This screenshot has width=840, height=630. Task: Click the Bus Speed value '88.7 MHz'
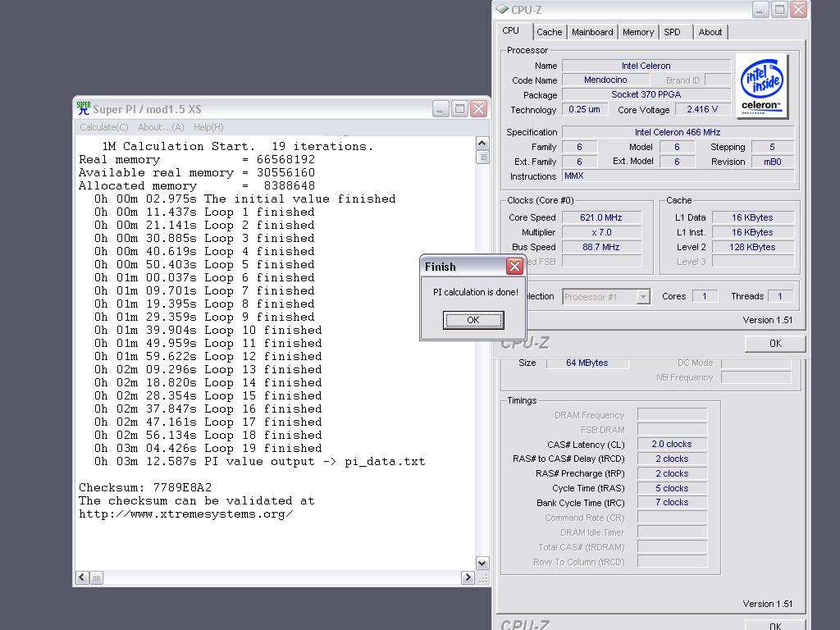[x=601, y=247]
